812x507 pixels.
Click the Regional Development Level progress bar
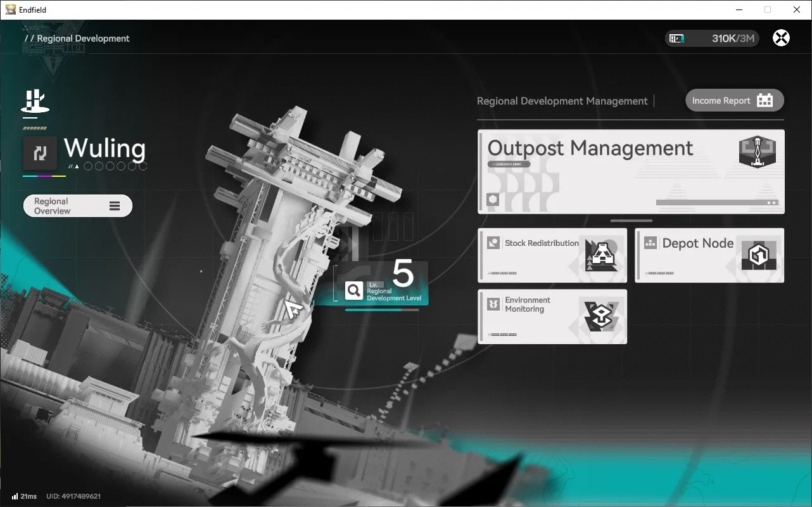point(382,310)
